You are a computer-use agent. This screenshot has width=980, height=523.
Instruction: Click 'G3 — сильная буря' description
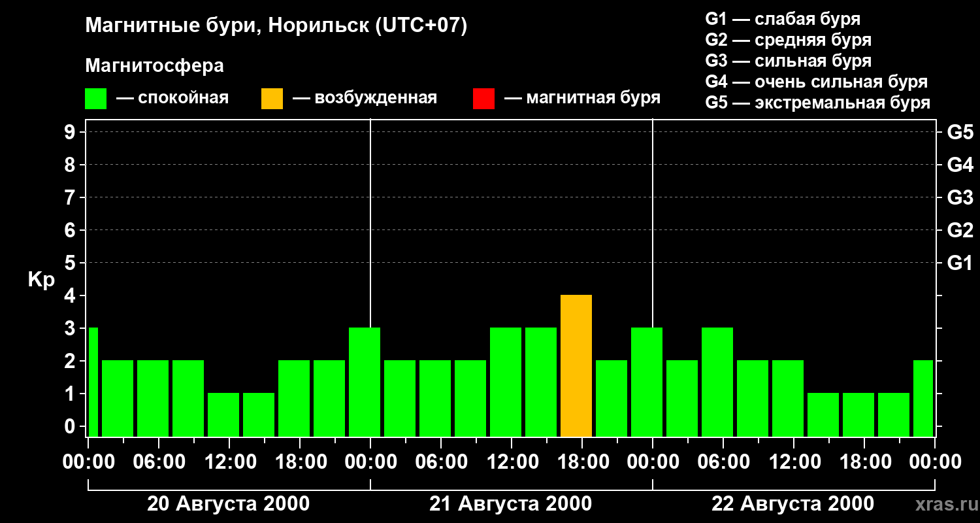pyautogui.click(x=789, y=61)
